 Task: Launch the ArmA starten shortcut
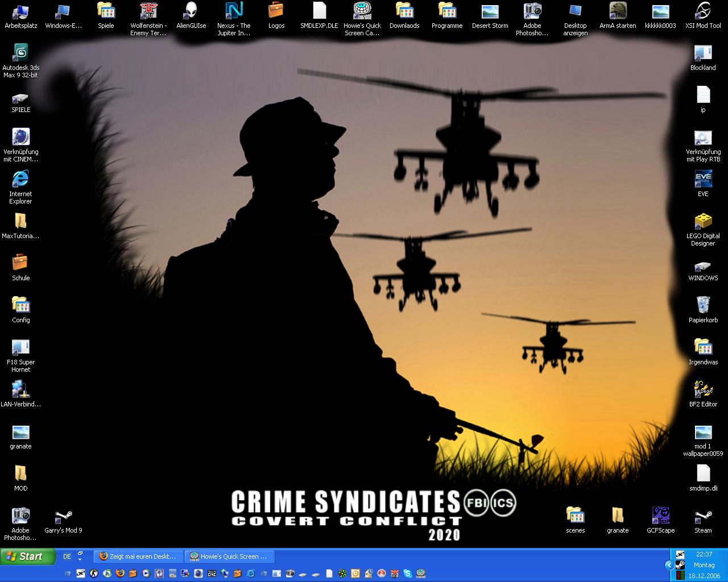click(x=618, y=16)
